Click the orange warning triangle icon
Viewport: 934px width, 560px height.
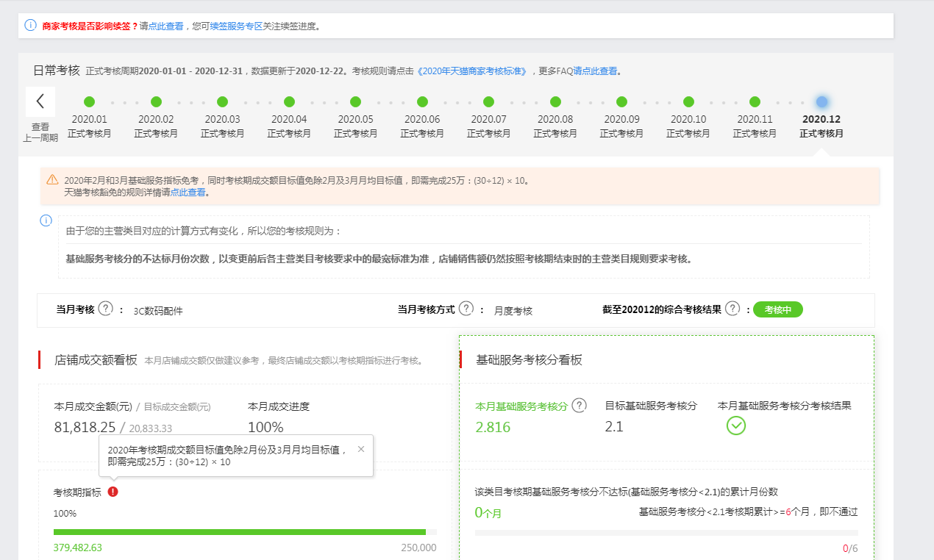pyautogui.click(x=52, y=179)
